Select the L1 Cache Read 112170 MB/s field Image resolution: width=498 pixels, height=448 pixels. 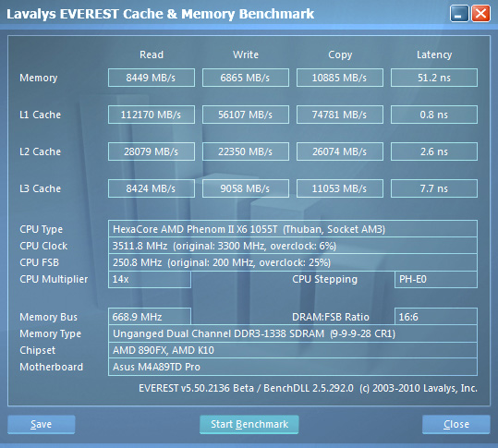pos(152,115)
